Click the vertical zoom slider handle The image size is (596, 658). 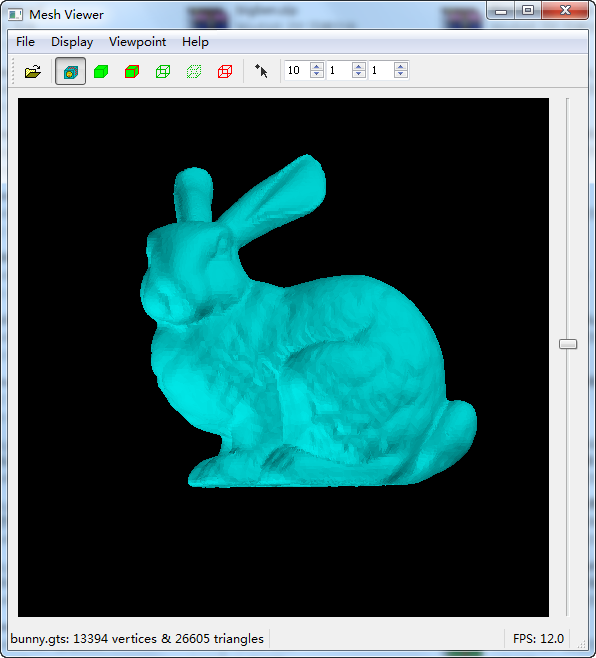click(568, 344)
